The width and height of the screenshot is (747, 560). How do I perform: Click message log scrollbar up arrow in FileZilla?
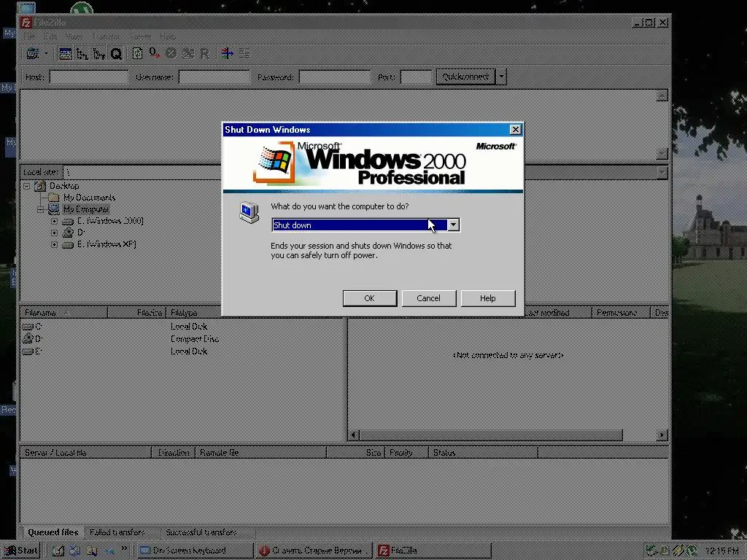pyautogui.click(x=662, y=96)
